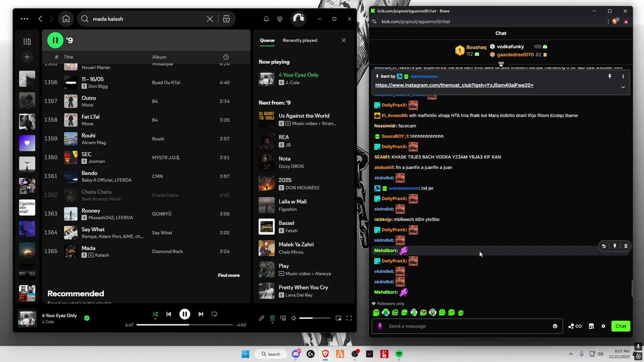Click the Title column header

point(68,57)
